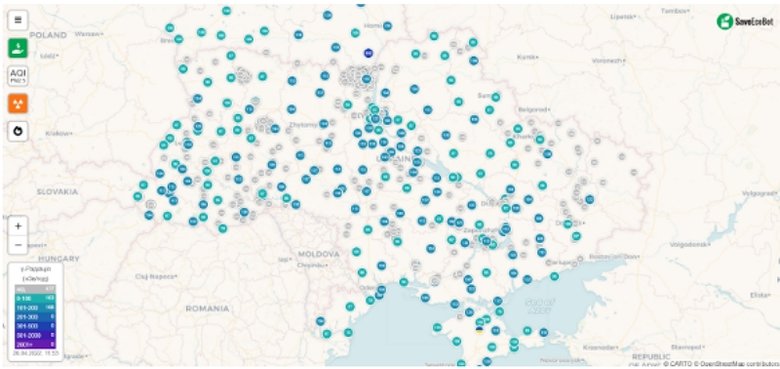Image resolution: width=780 pixels, height=369 pixels.
Task: Click the Kraków city label
Action: [58, 133]
